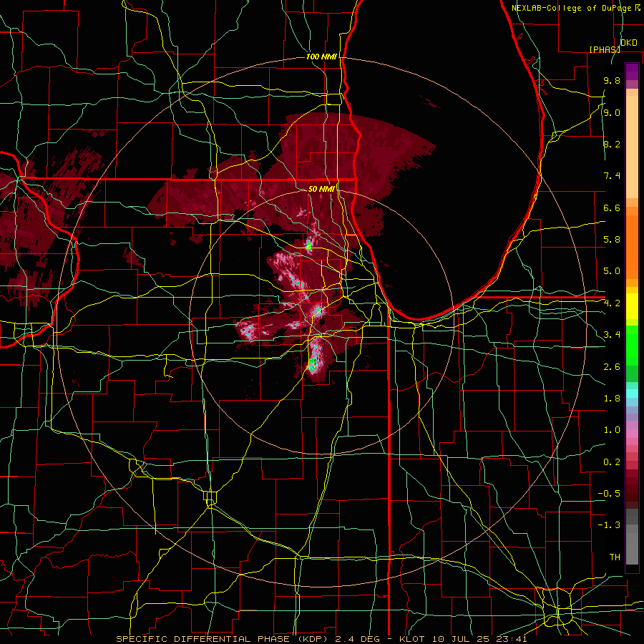The width and height of the screenshot is (644, 644).
Task: Click the 9.0 value on the color scale
Action: point(612,112)
